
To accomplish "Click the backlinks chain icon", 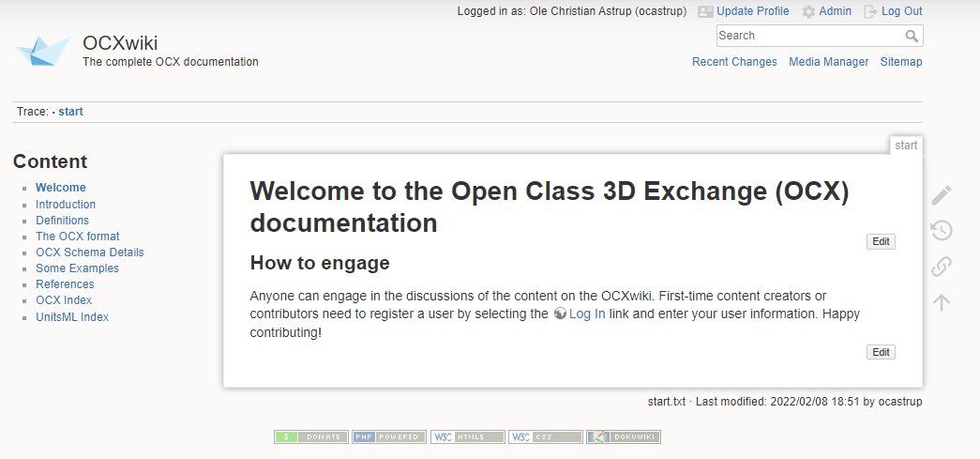I will coord(942,267).
